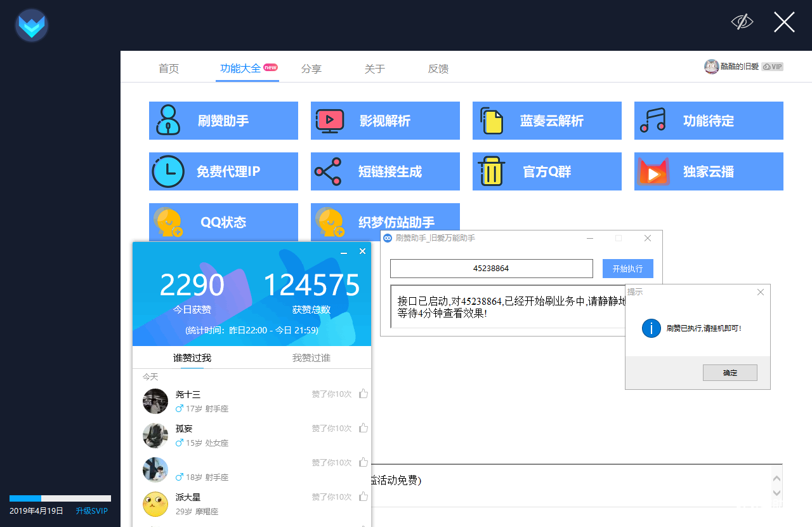Open the 短链接生成 share tile
Viewport: 812px width, 527px height.
point(385,171)
